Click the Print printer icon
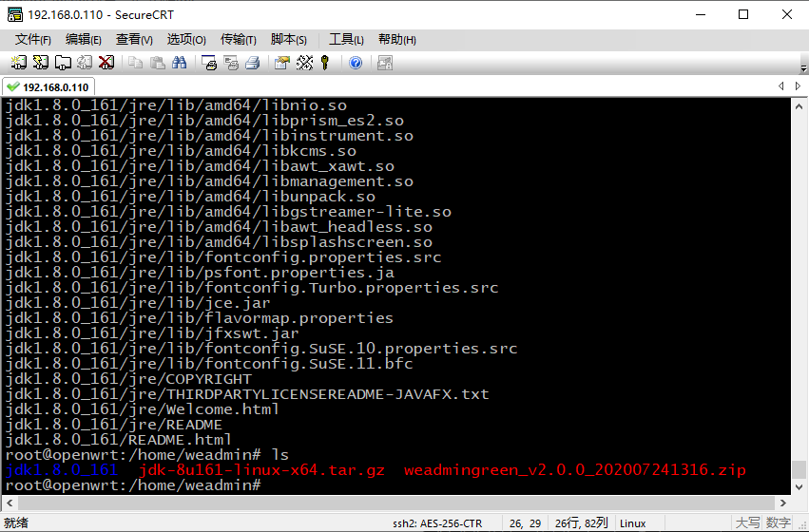Image resolution: width=809 pixels, height=532 pixels. tap(252, 63)
